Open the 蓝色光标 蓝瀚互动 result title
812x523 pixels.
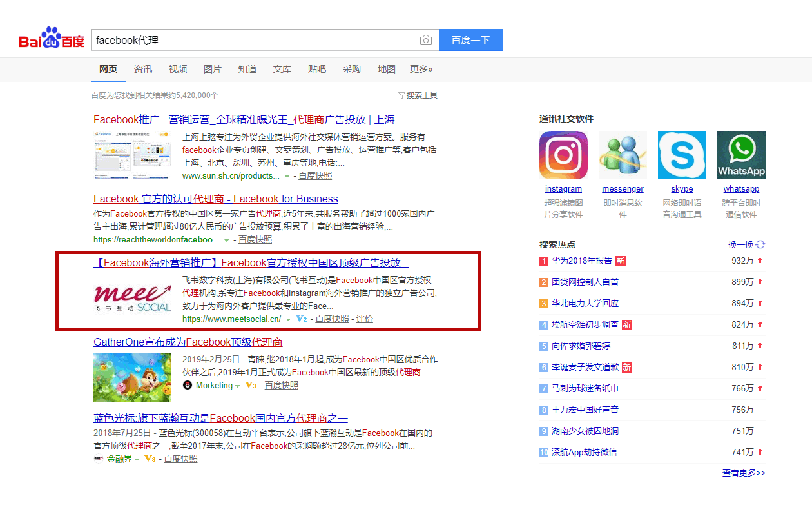coord(220,419)
